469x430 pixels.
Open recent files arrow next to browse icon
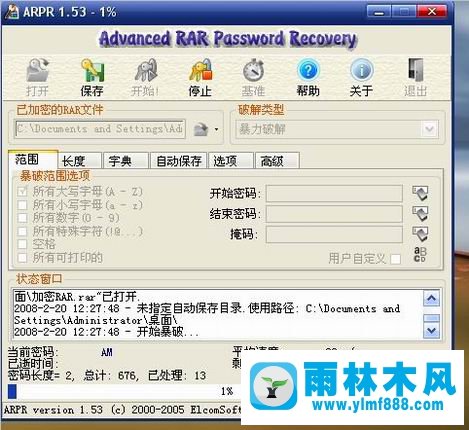tap(216, 129)
